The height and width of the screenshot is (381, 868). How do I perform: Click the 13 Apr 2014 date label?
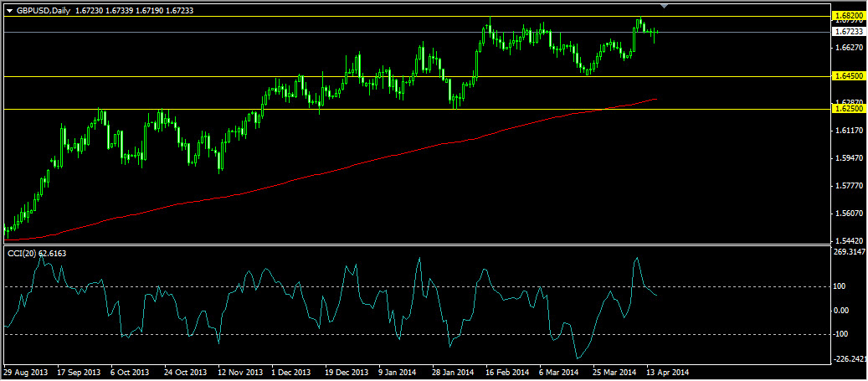point(666,372)
